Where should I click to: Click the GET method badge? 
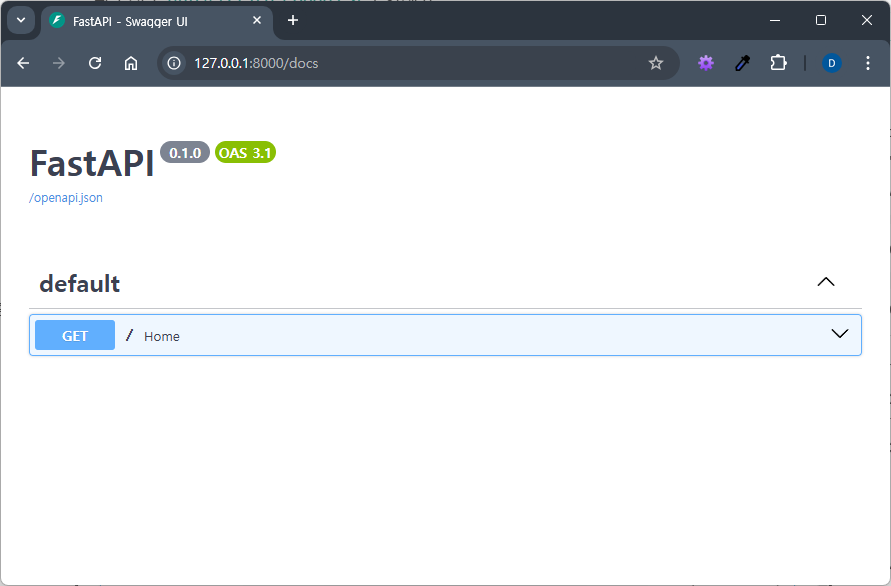(75, 335)
